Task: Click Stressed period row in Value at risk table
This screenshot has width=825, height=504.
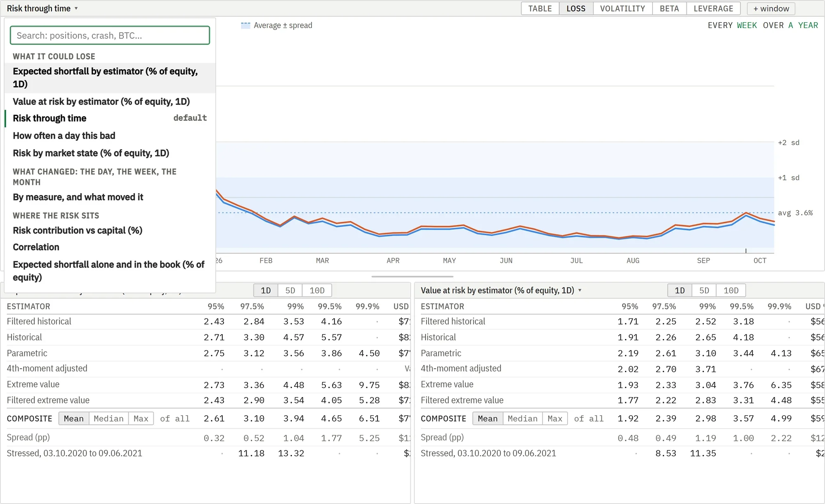Action: point(622,453)
